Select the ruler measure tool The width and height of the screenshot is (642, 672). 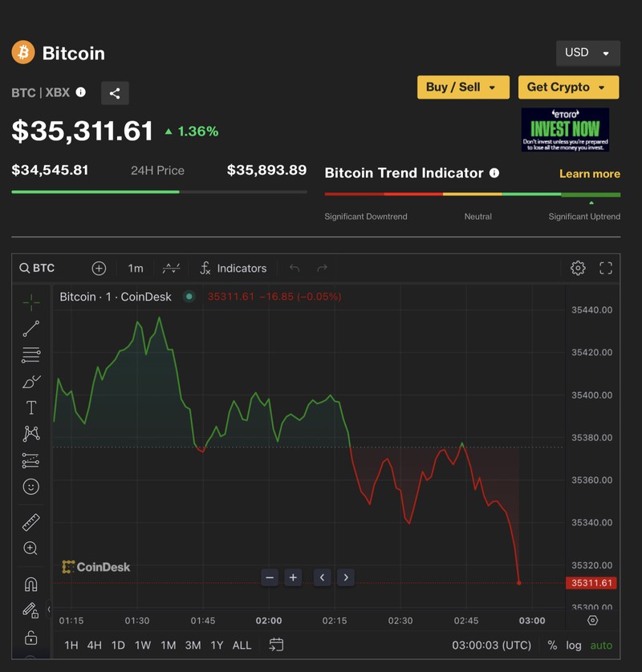[31, 523]
